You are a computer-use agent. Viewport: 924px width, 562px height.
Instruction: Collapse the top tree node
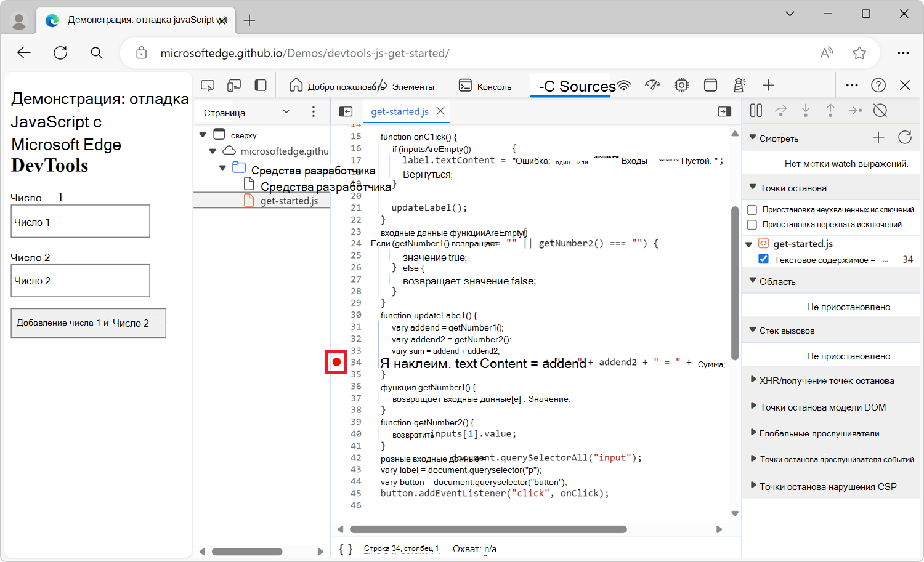203,134
